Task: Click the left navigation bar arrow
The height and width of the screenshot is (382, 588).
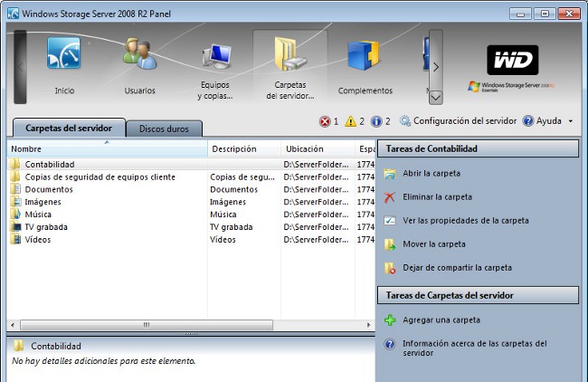Action: 20,67
